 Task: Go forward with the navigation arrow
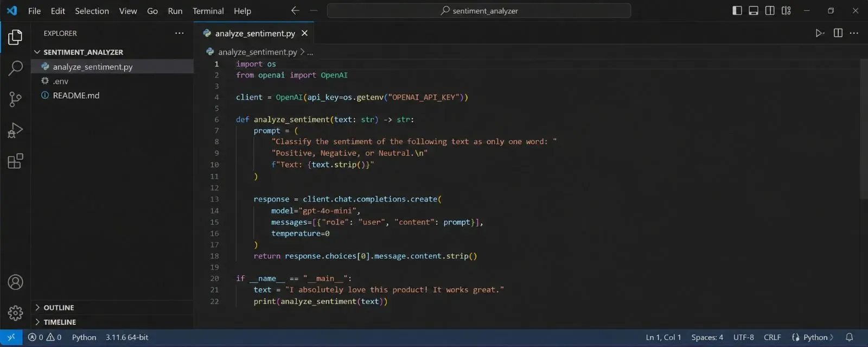click(314, 10)
